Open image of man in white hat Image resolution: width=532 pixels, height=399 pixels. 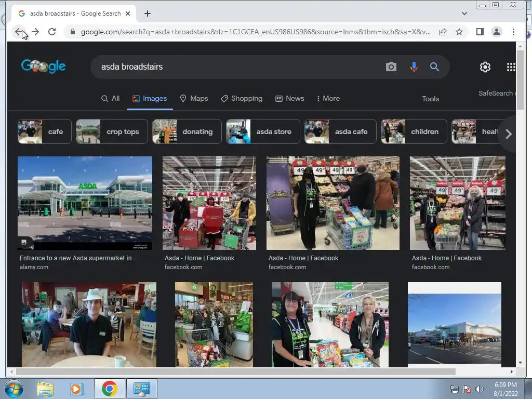pyautogui.click(x=89, y=324)
